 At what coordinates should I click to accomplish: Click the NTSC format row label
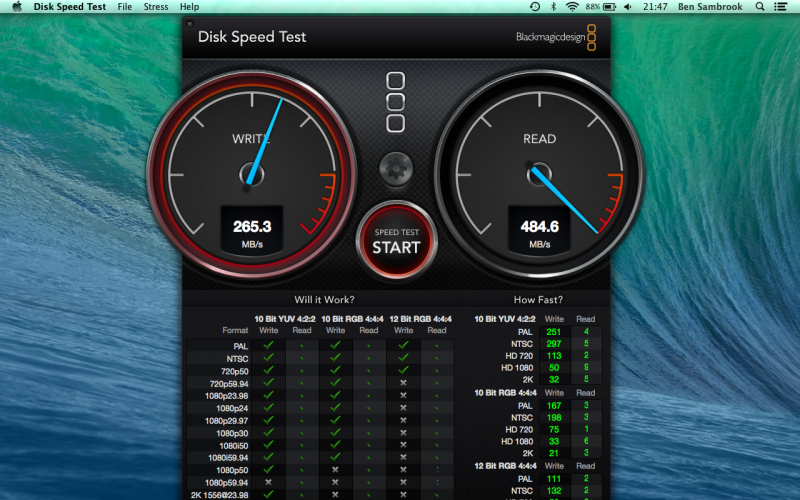pyautogui.click(x=237, y=359)
